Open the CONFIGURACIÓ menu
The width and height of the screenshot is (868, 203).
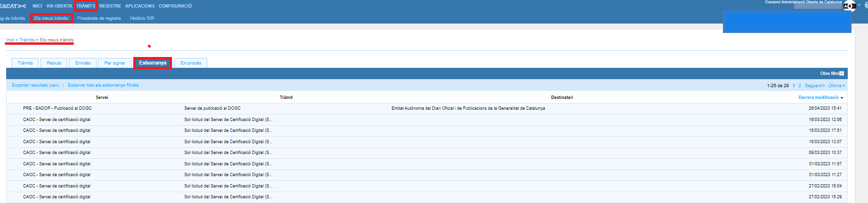tap(175, 6)
